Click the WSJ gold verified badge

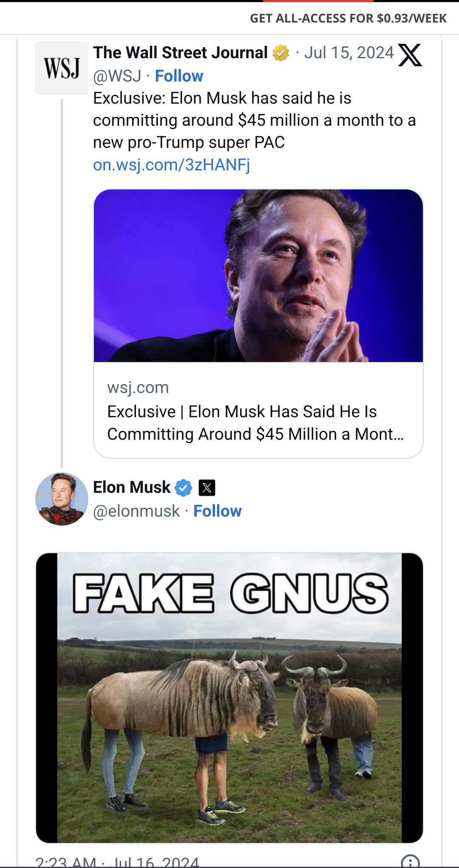click(x=280, y=53)
